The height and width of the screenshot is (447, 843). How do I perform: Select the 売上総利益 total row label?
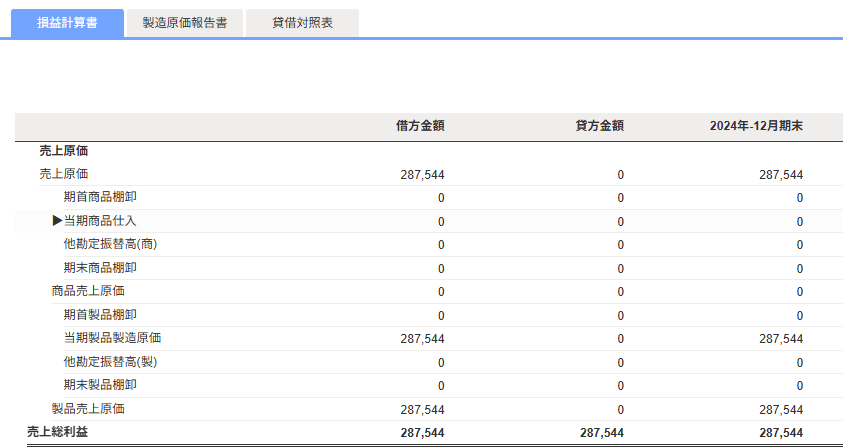pos(58,431)
